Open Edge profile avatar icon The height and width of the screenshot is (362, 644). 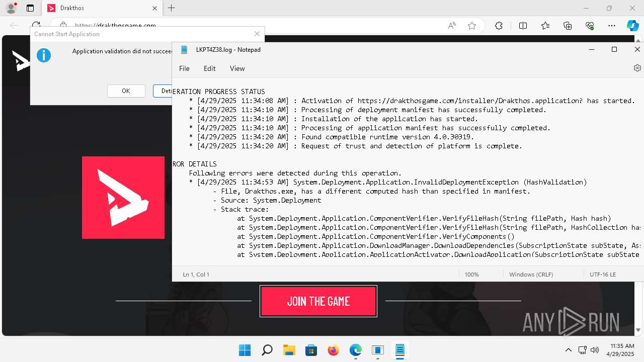[11, 8]
